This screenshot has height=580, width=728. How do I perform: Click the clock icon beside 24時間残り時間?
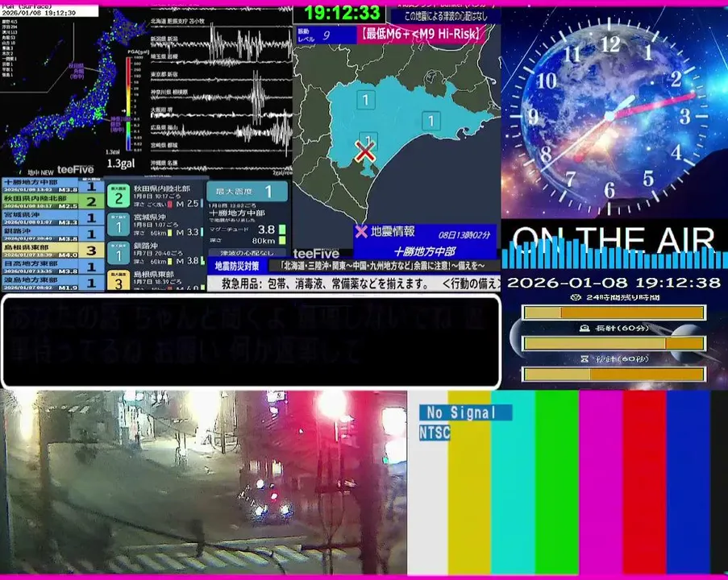(x=576, y=297)
